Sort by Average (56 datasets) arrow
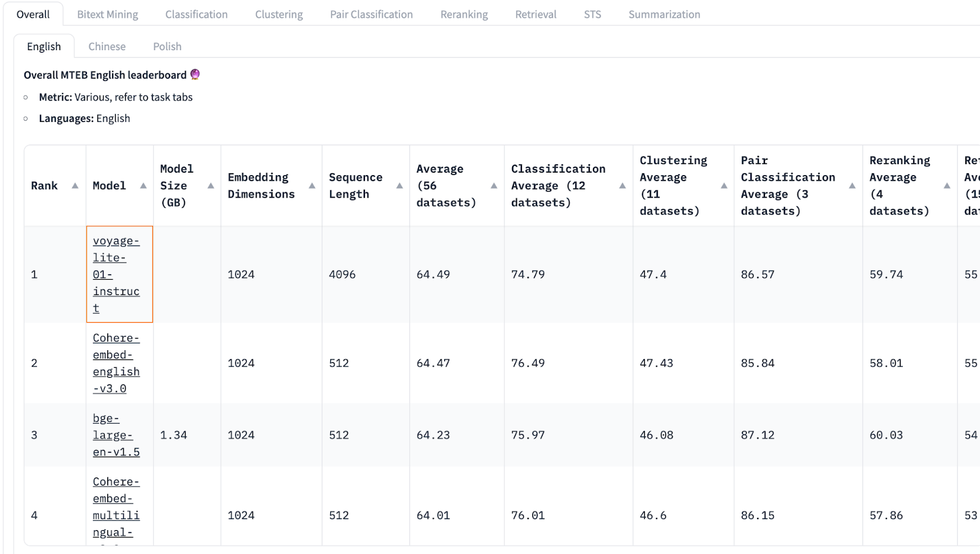Screen dimensions: 980x554 click(494, 185)
